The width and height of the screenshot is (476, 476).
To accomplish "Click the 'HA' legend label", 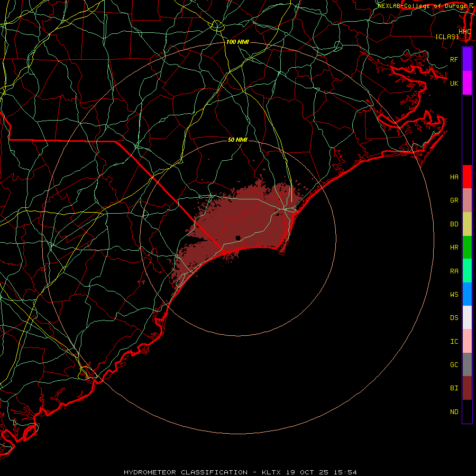I will 454,177.
